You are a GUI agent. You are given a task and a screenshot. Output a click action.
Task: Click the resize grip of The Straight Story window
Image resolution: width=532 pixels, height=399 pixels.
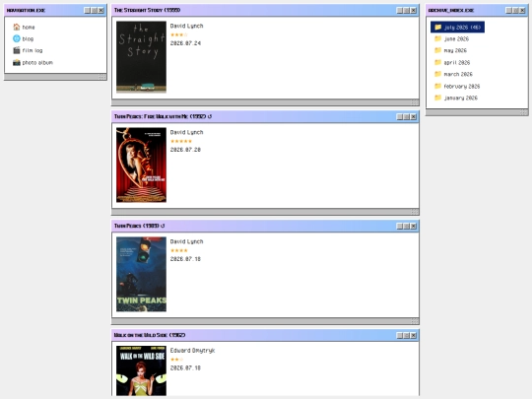click(415, 102)
